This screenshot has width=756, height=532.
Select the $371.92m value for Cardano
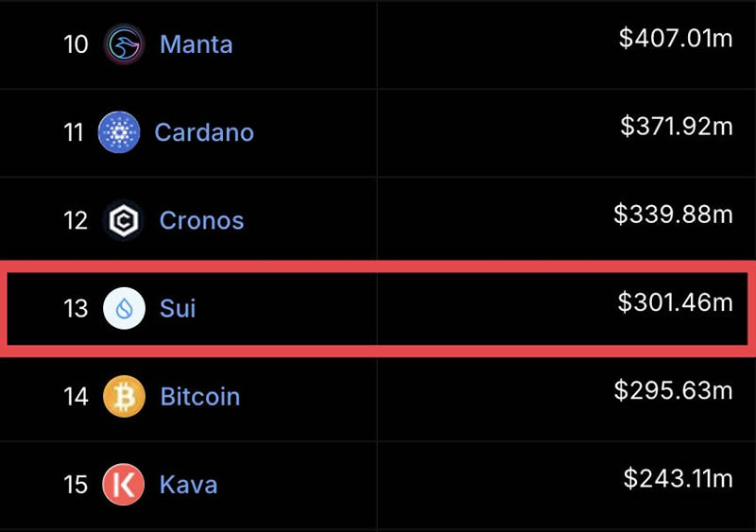point(677,126)
